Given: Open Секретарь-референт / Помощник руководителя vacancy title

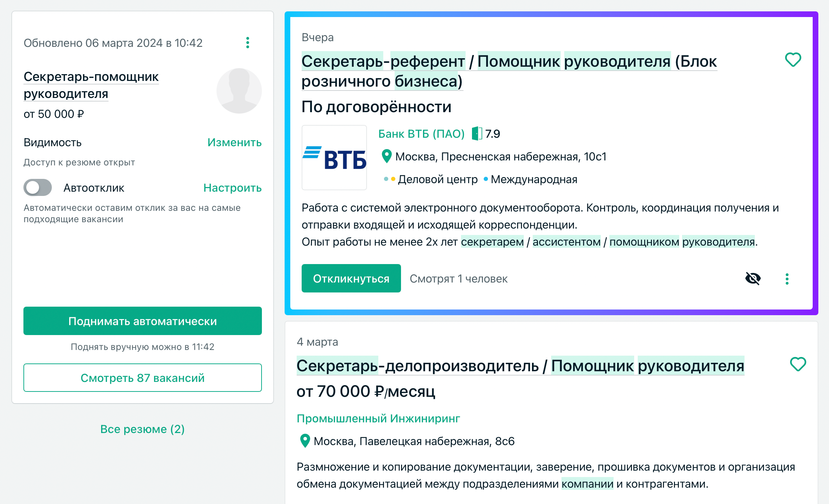Looking at the screenshot, I should point(509,71).
